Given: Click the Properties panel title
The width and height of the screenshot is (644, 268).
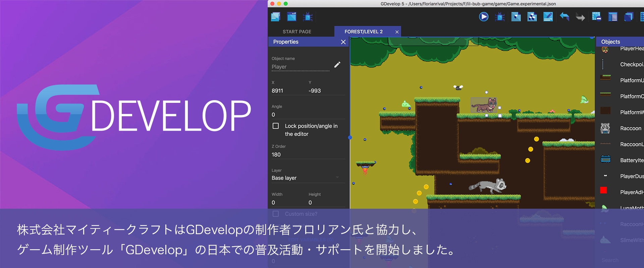Looking at the screenshot, I should (x=286, y=42).
